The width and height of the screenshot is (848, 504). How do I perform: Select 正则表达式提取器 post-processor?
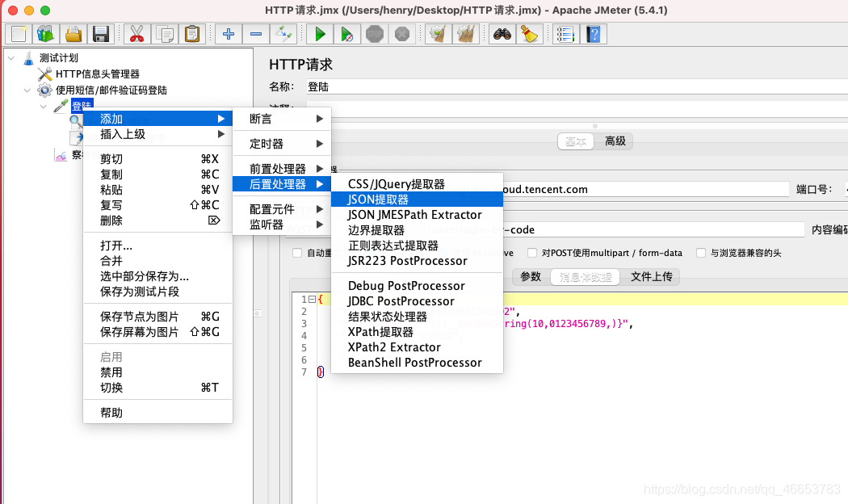click(x=417, y=246)
